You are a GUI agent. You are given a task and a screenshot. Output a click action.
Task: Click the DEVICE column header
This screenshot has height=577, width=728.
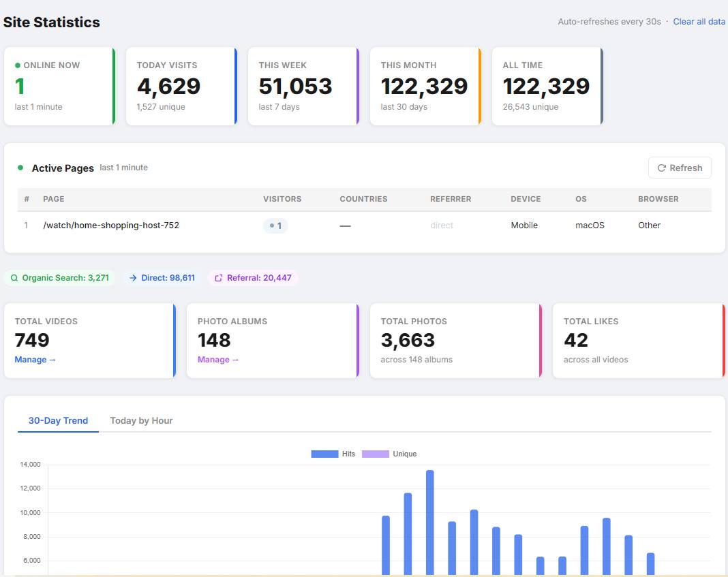pyautogui.click(x=526, y=199)
